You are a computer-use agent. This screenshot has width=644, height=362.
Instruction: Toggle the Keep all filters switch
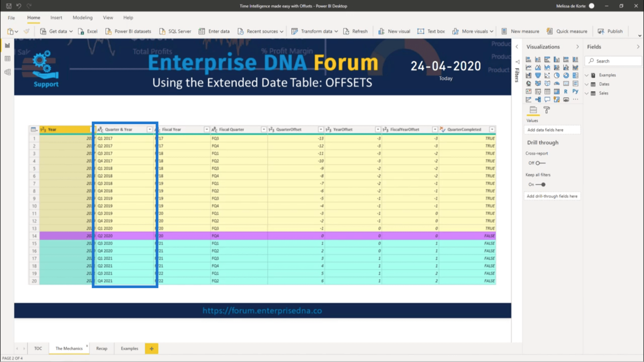click(x=540, y=185)
